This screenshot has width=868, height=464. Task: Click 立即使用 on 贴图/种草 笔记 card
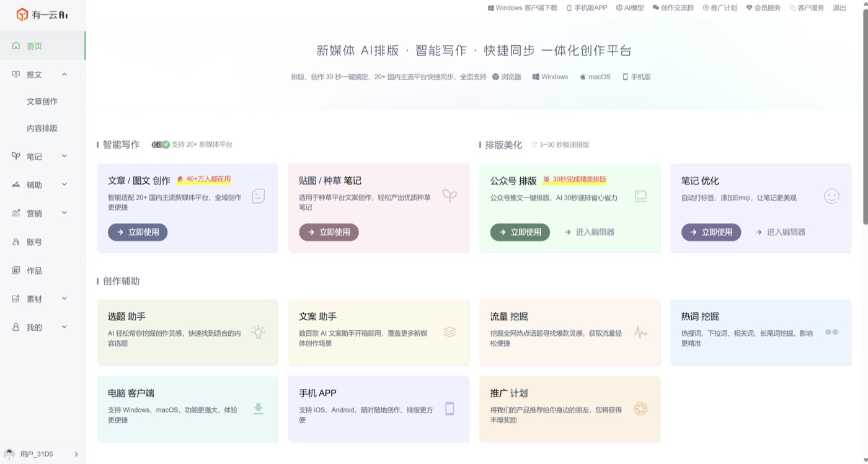coord(329,232)
